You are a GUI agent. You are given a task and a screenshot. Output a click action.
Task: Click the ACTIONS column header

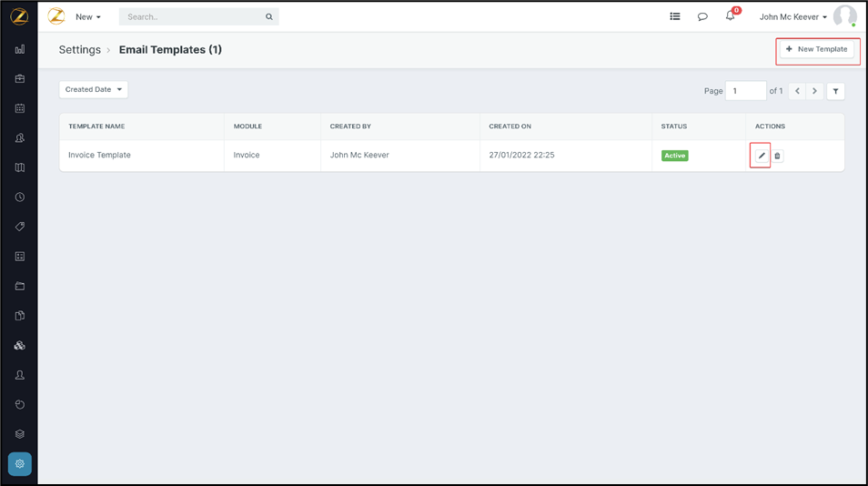pyautogui.click(x=770, y=127)
